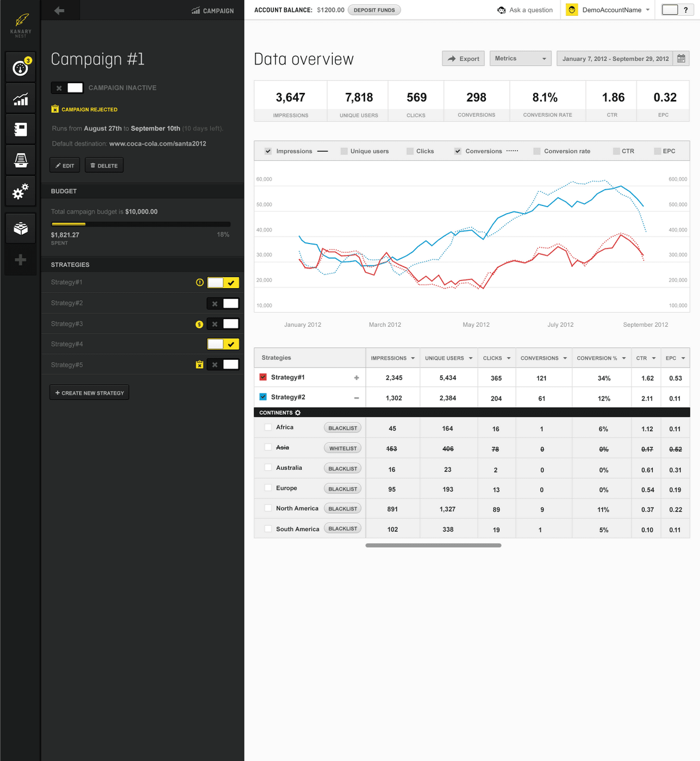
Task: Check the Unique users chart checkbox
Action: pos(344,151)
